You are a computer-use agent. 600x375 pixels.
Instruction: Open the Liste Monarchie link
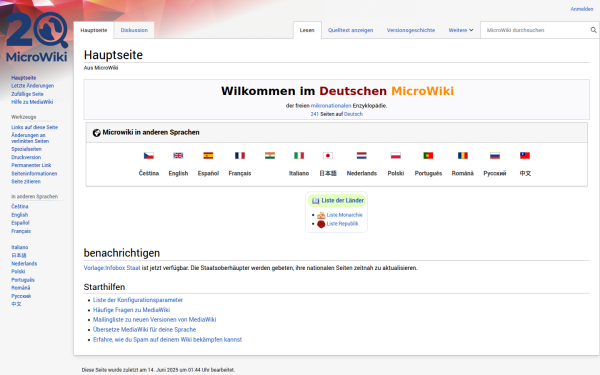(344, 215)
